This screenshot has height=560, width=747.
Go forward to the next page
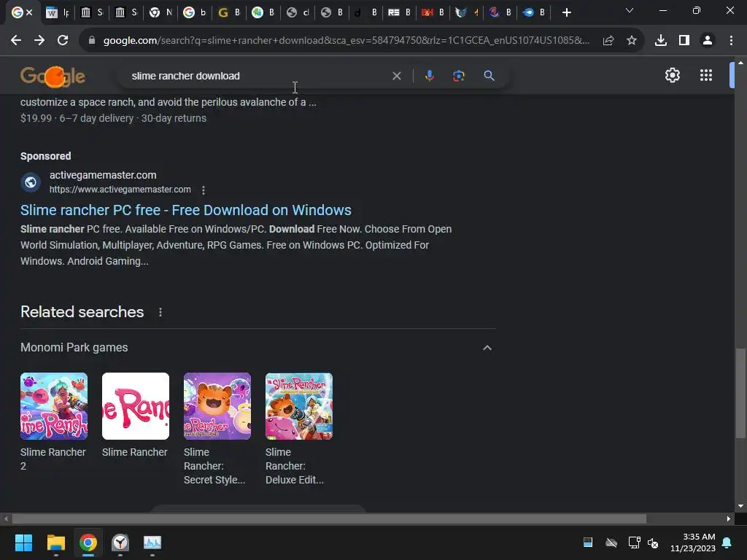(39, 41)
